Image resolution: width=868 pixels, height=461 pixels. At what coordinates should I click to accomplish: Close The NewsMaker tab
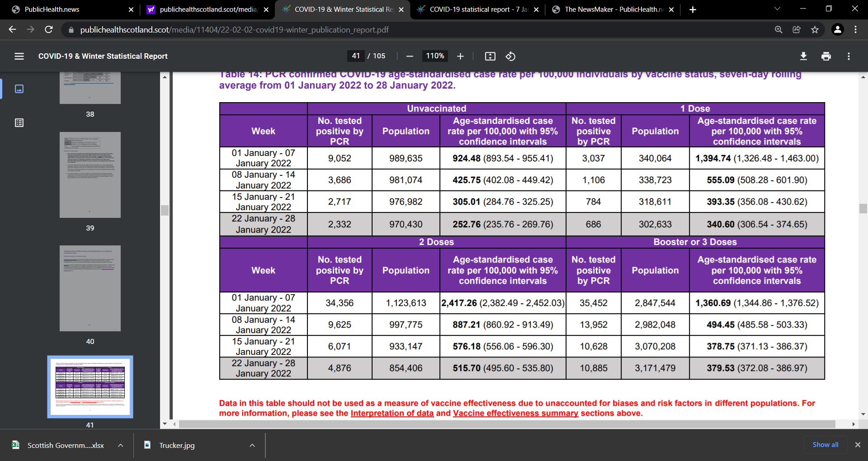(x=671, y=9)
